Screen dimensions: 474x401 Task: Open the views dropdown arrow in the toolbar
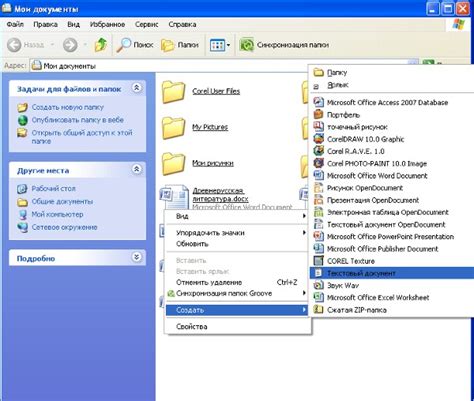click(x=228, y=45)
